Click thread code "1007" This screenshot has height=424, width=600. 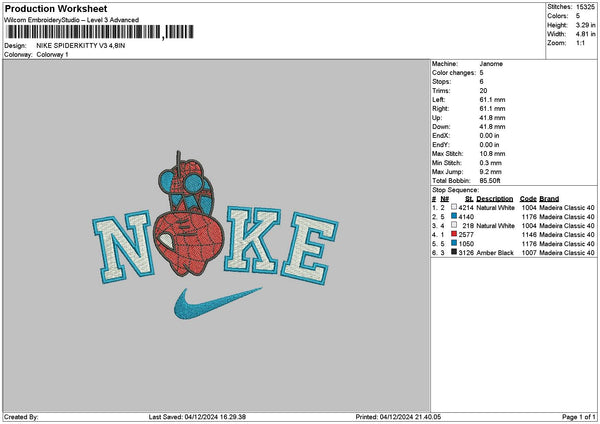point(529,253)
